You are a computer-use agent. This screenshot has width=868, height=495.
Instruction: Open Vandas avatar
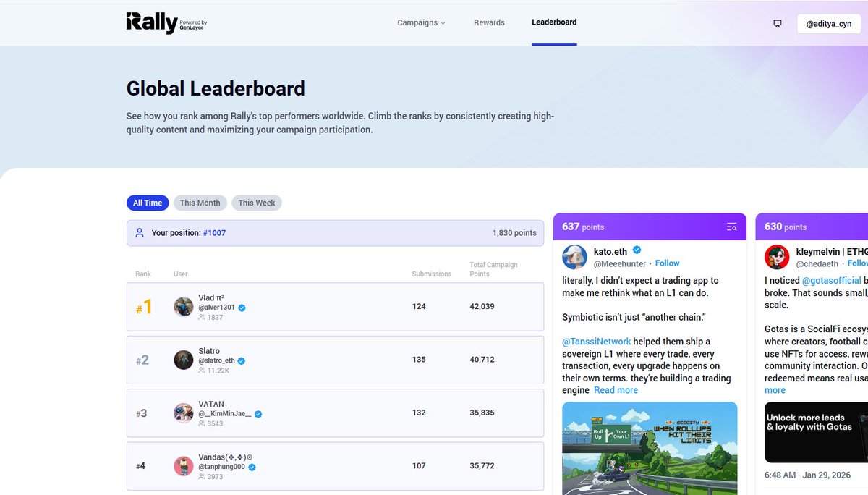184,466
